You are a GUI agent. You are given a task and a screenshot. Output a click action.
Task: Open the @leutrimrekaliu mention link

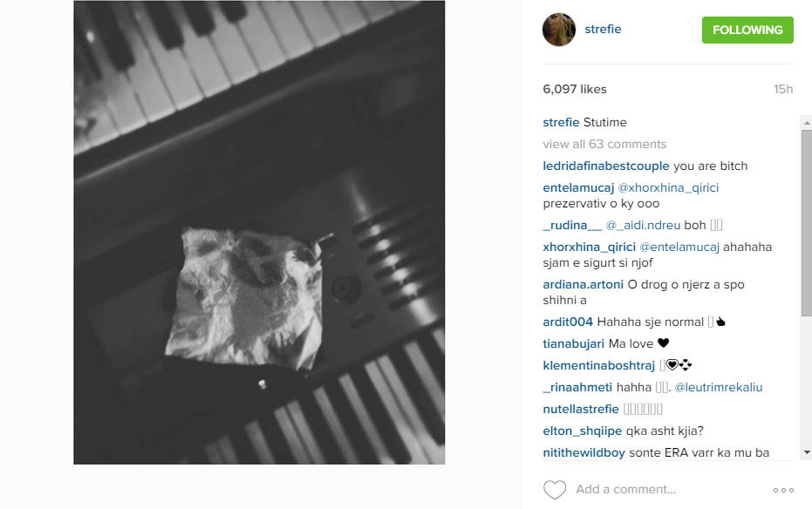[719, 388]
